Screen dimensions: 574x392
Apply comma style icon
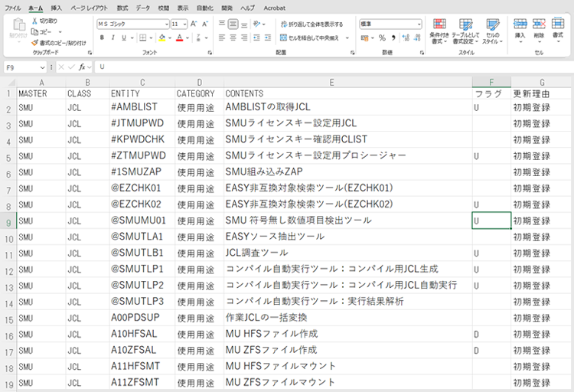[393, 38]
